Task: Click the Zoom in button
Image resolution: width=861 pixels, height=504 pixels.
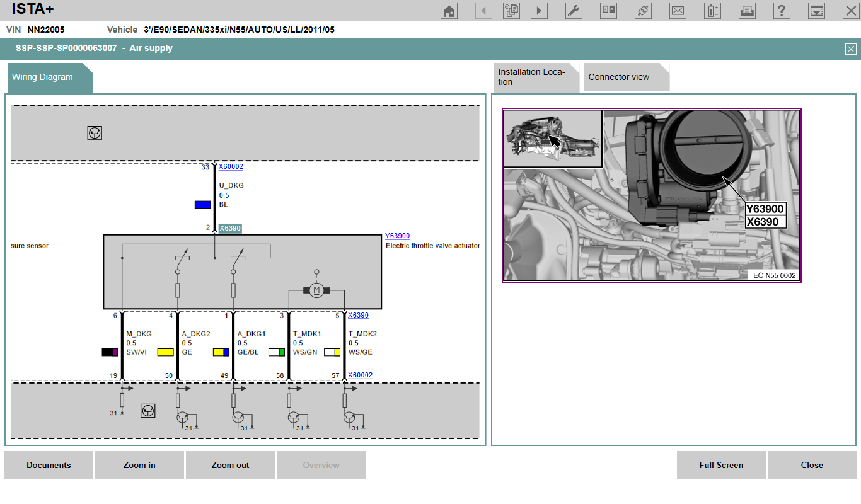Action: pos(139,465)
